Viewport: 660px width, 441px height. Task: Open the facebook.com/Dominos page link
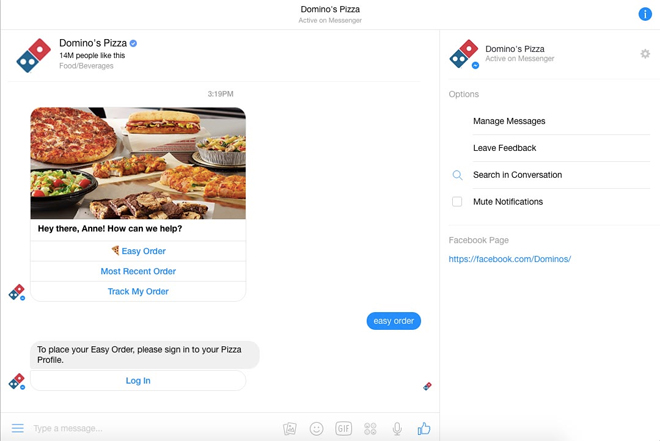click(509, 259)
